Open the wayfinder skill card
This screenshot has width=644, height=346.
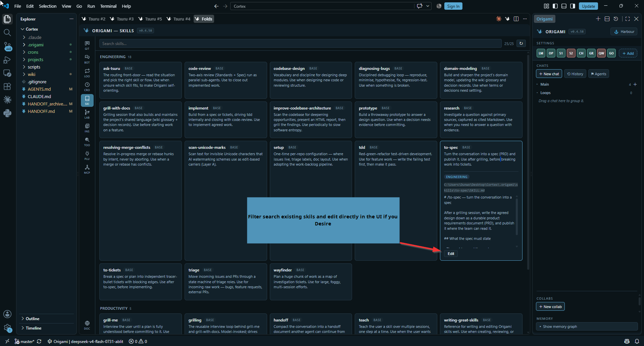[311, 282]
